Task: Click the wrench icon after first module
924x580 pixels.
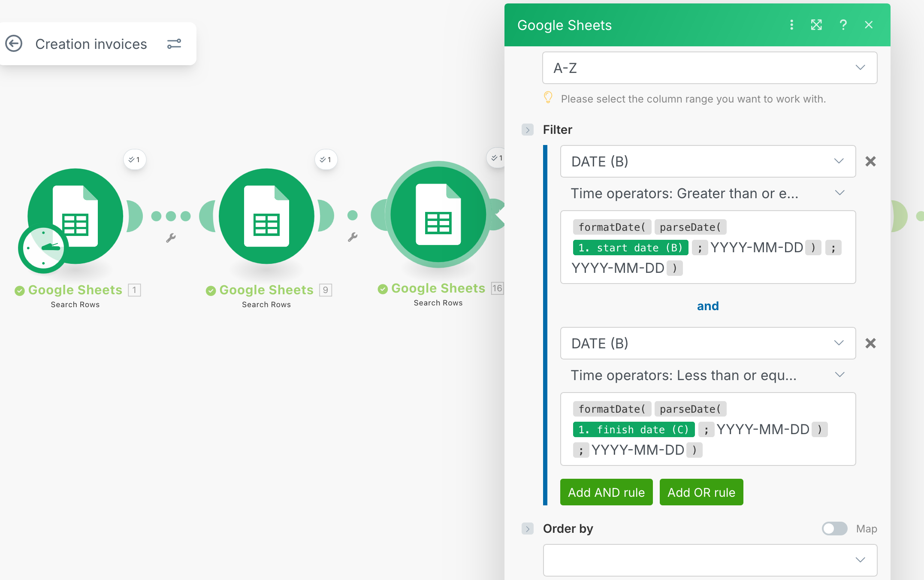Action: tap(171, 238)
